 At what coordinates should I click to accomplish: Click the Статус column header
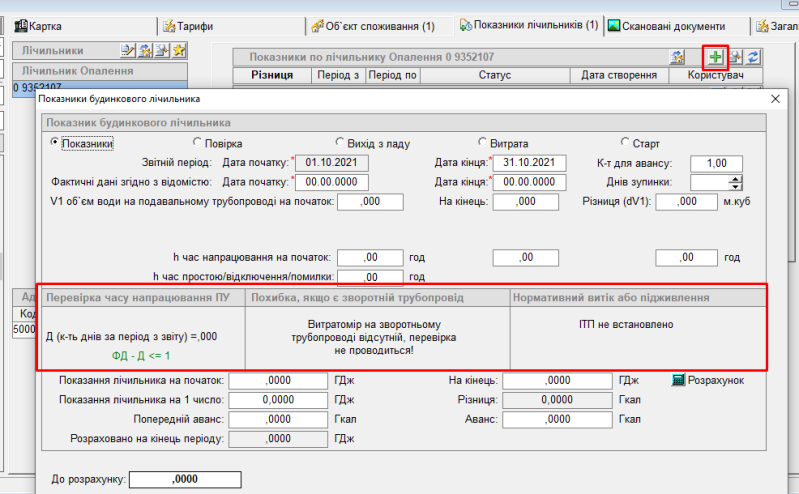[x=494, y=75]
